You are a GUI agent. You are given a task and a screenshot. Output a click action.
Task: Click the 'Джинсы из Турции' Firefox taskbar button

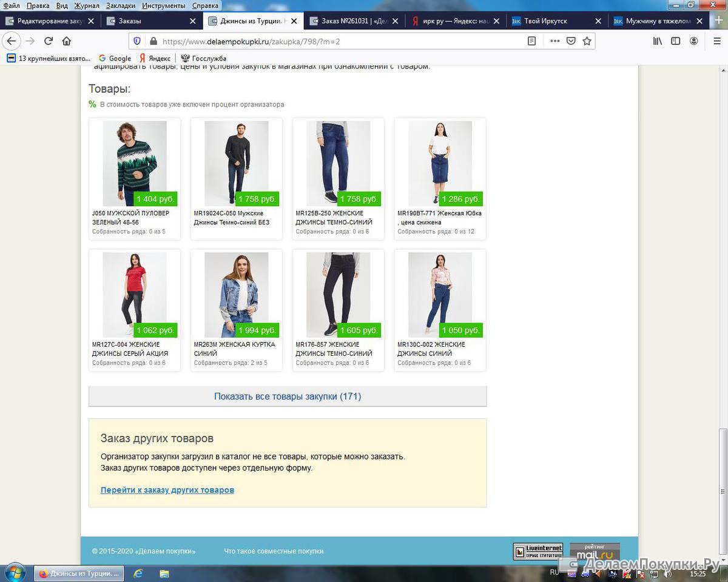(79, 573)
